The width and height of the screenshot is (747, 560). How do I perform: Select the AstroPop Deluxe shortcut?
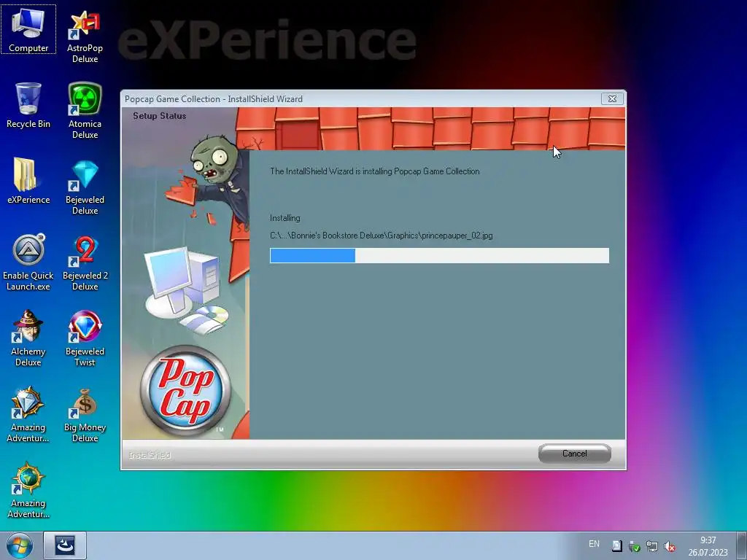point(85,37)
